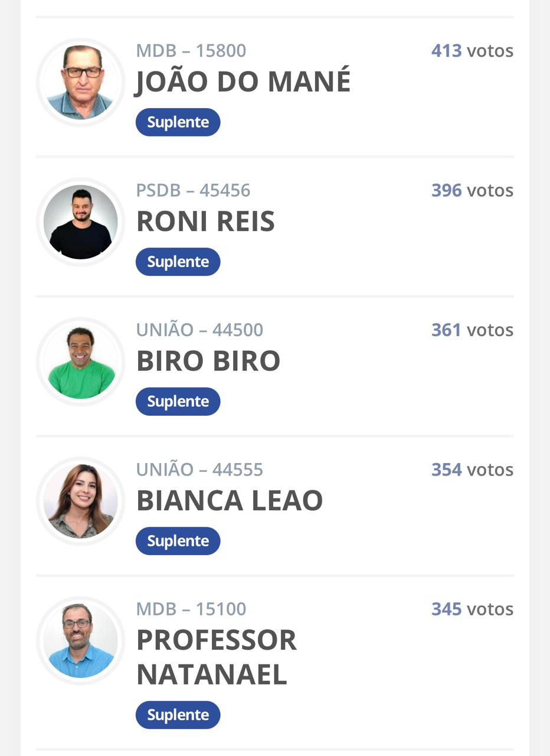
Task: Click the 396 votos count
Action: (x=472, y=190)
